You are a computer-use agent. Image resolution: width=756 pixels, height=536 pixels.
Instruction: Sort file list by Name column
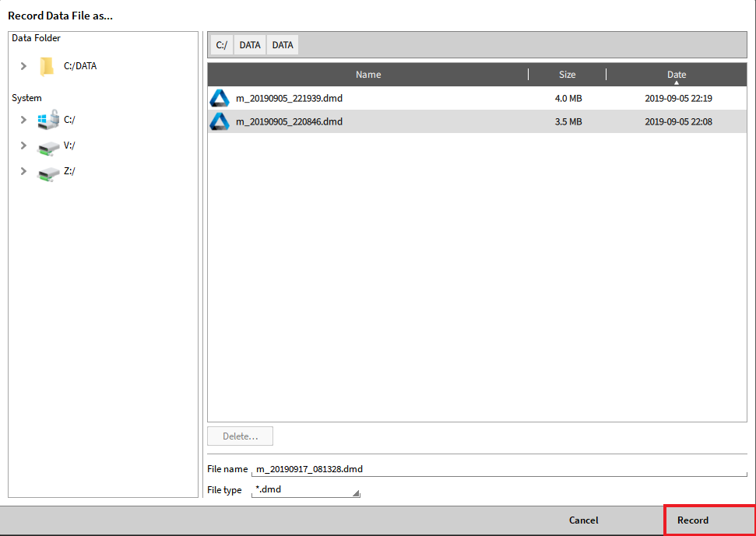(367, 75)
